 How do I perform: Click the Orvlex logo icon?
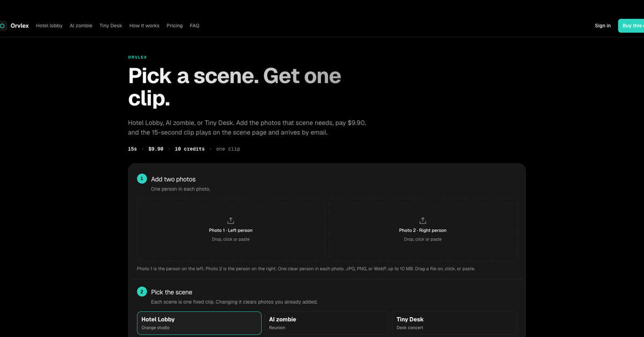click(x=3, y=26)
